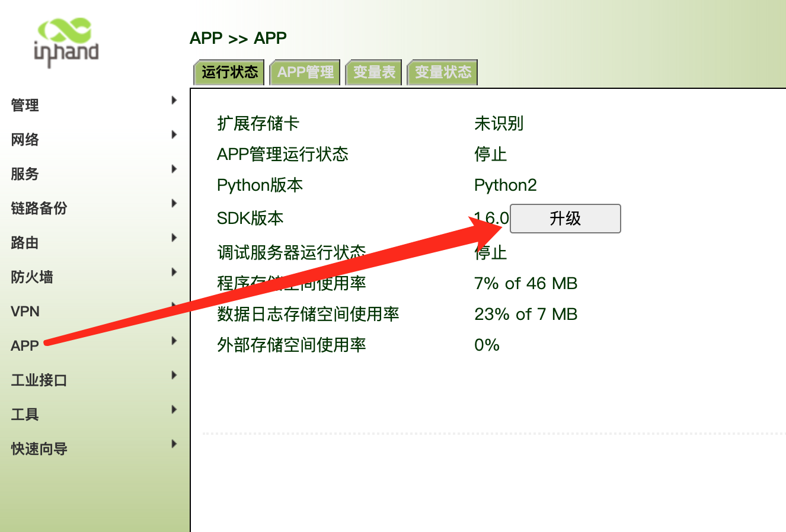This screenshot has height=532, width=786.
Task: Click the Python2 version value
Action: (x=505, y=185)
